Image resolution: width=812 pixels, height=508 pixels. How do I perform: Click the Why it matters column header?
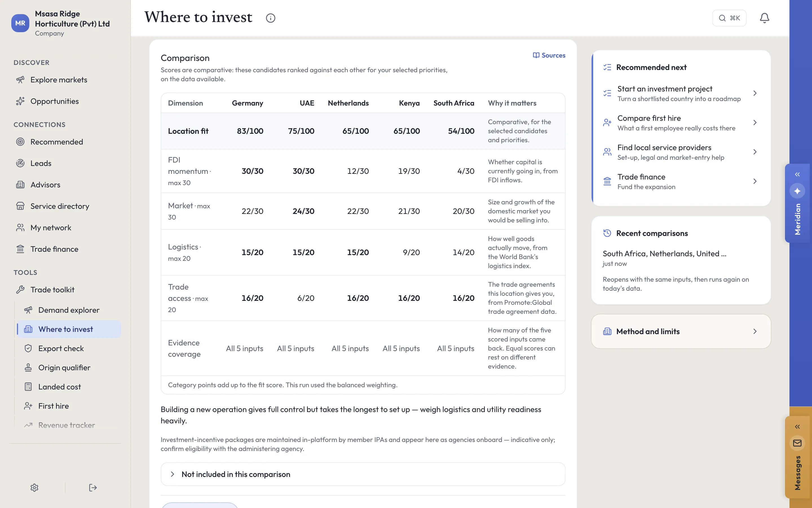[x=512, y=103]
